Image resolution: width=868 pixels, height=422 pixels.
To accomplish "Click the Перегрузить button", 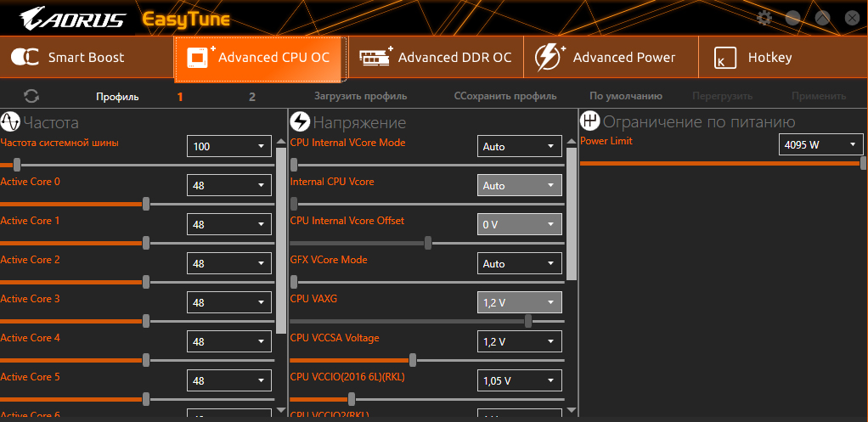I will [x=723, y=96].
